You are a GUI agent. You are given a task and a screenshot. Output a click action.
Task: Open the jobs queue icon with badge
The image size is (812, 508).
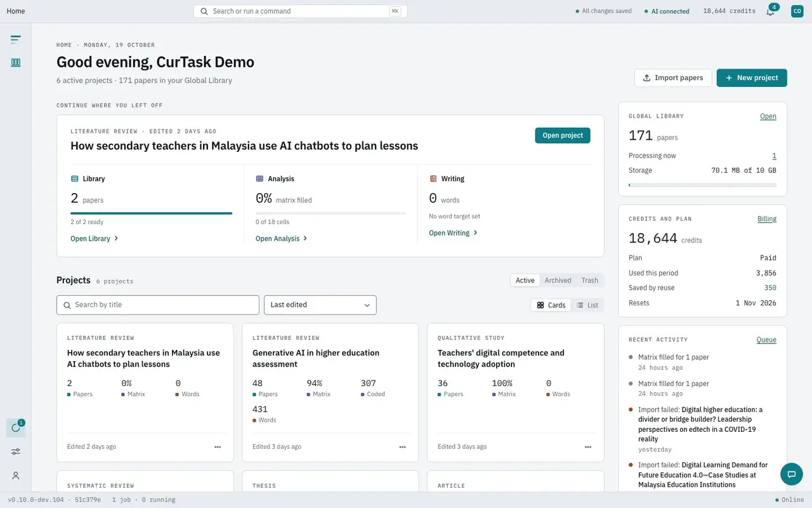(16, 428)
